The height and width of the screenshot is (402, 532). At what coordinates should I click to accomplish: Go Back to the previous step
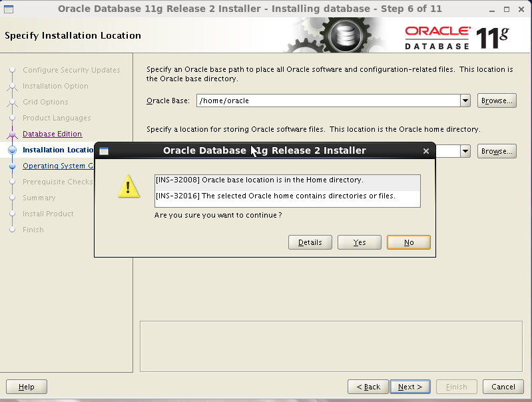click(368, 387)
